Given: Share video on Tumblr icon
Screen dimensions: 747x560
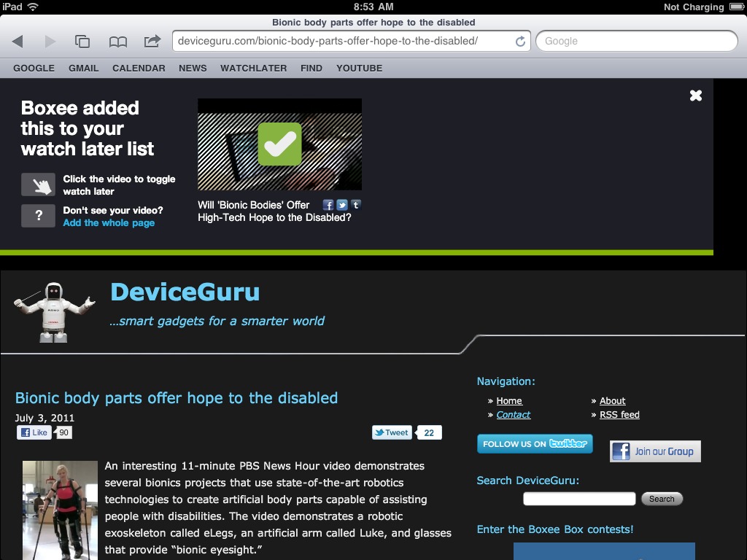Looking at the screenshot, I should [356, 205].
